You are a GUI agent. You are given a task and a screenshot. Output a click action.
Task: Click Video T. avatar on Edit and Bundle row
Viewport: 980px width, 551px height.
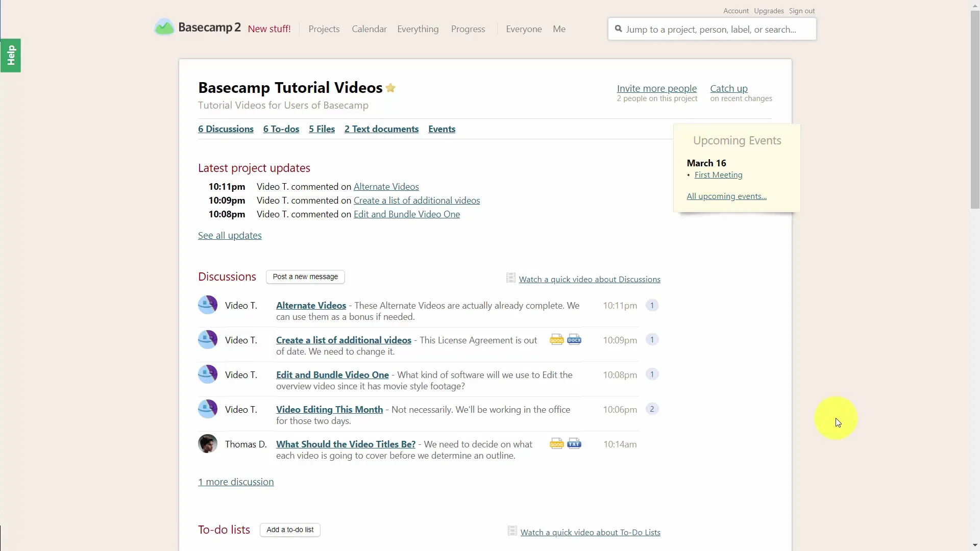[x=208, y=374]
